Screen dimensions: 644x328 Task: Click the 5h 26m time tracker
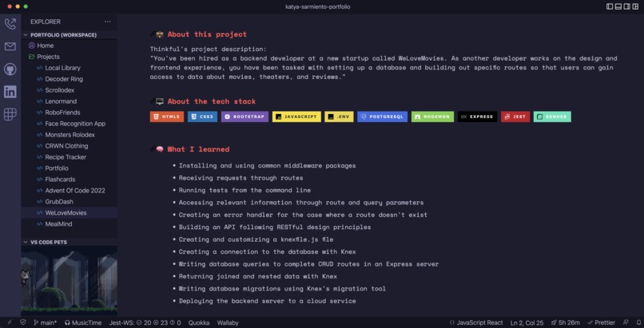pyautogui.click(x=565, y=322)
